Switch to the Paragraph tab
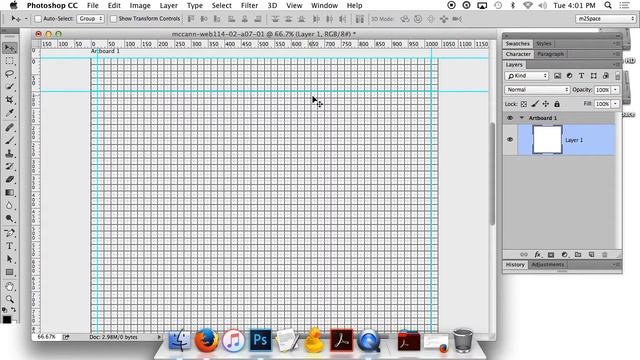The image size is (640, 360). pos(550,54)
